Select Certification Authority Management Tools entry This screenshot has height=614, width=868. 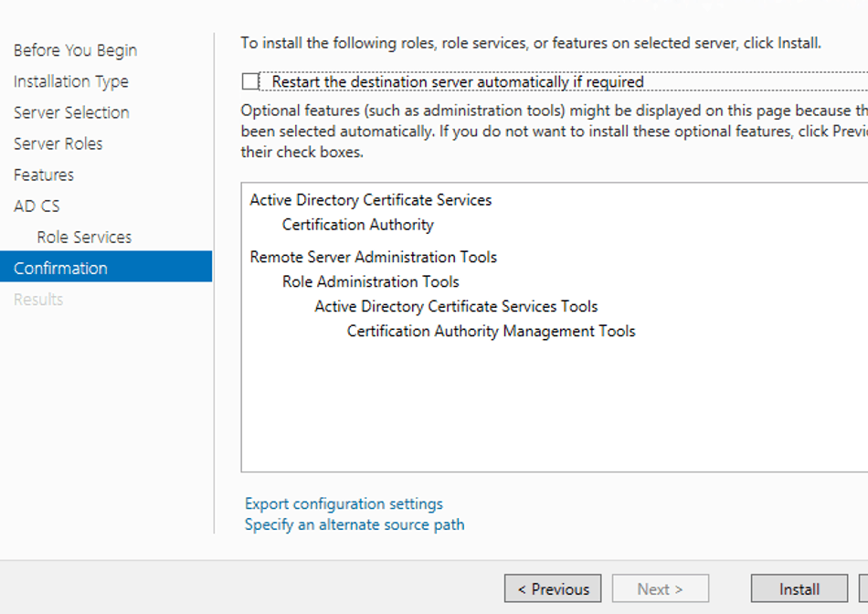(x=491, y=331)
